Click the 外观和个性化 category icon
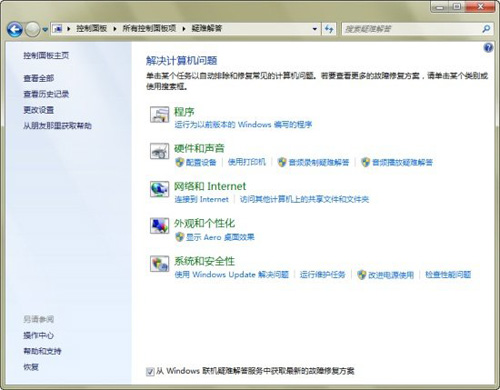 [159, 226]
